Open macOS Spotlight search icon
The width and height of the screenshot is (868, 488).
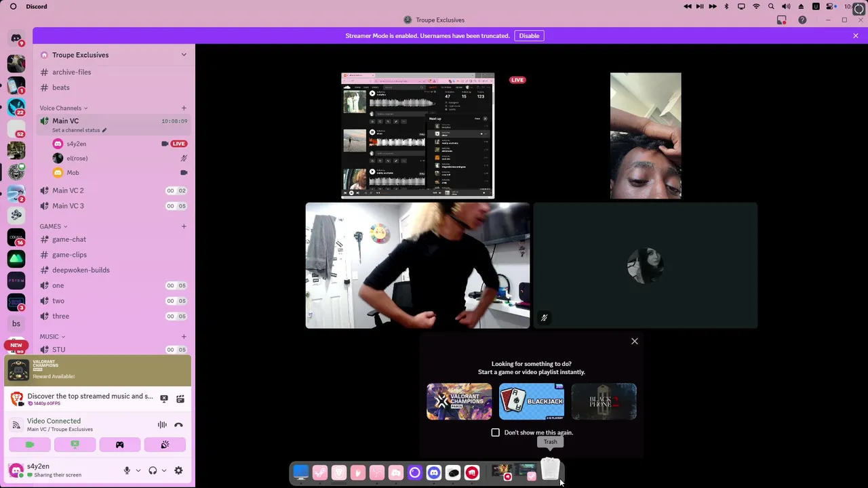pyautogui.click(x=771, y=7)
